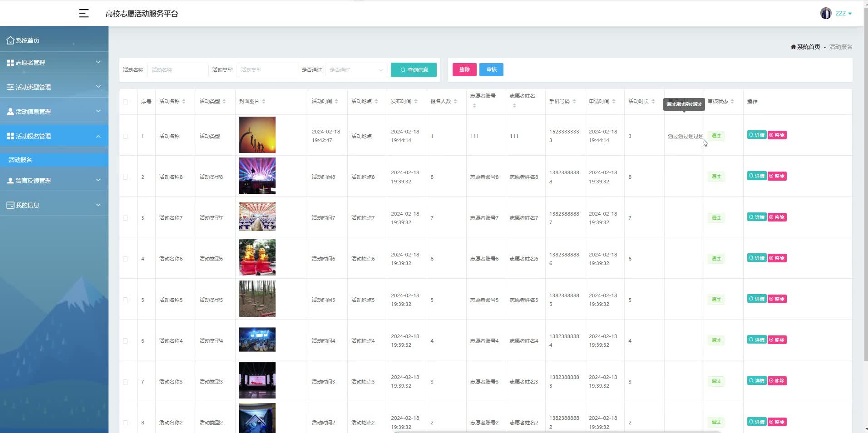The width and height of the screenshot is (868, 433).
Task: Sort by 手机号码 column sort icon
Action: tap(574, 101)
